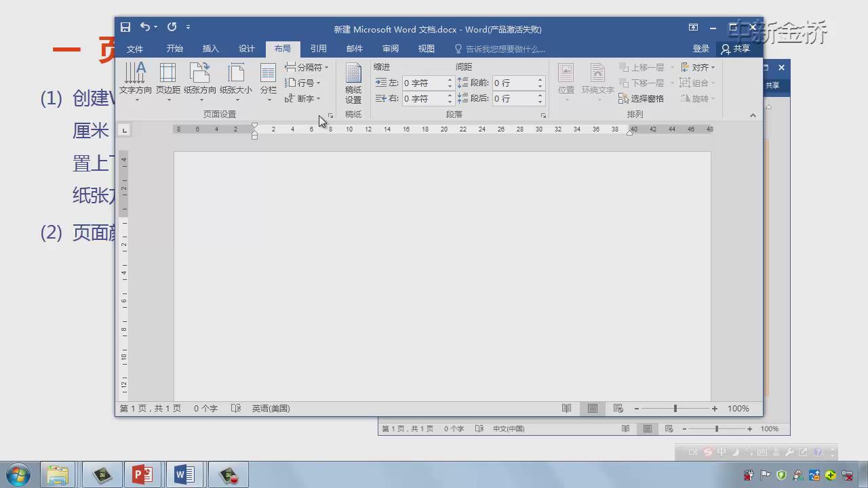Viewport: 868px width, 488px height.
Task: Open the undo history dropdown arrow
Action: tap(156, 27)
